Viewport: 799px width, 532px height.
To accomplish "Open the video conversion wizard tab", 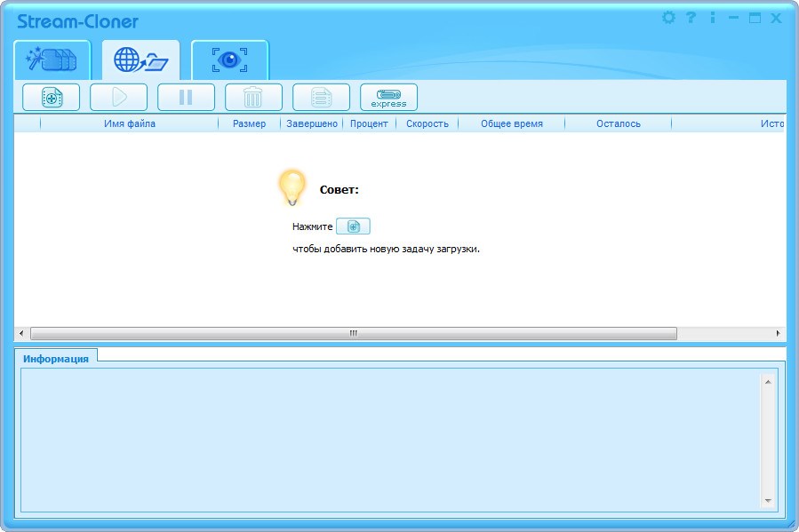I will pyautogui.click(x=52, y=60).
